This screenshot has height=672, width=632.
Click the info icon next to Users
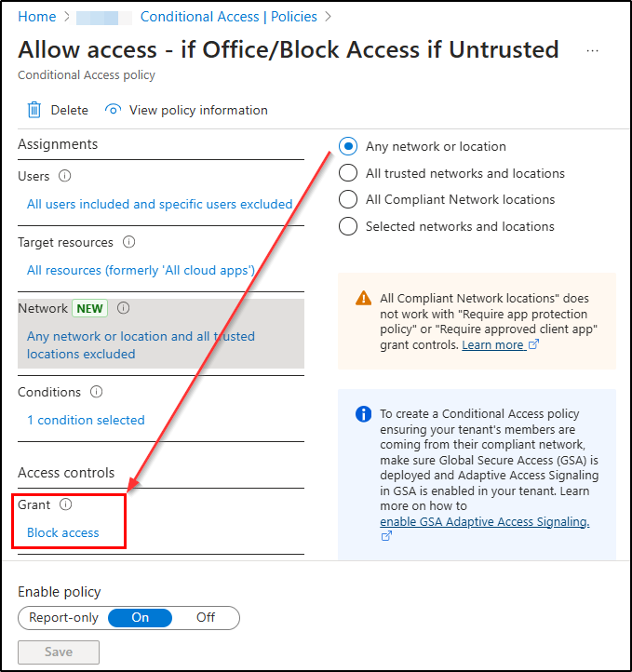65,176
